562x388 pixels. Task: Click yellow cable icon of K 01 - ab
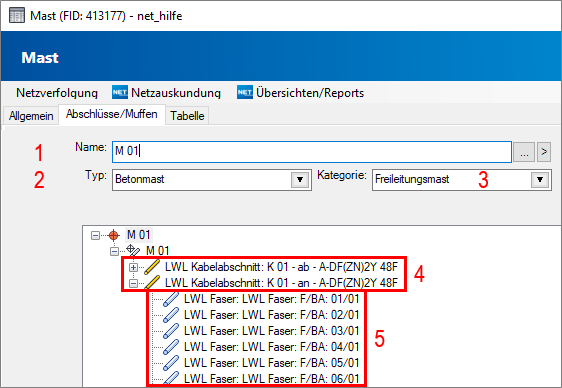pyautogui.click(x=152, y=267)
